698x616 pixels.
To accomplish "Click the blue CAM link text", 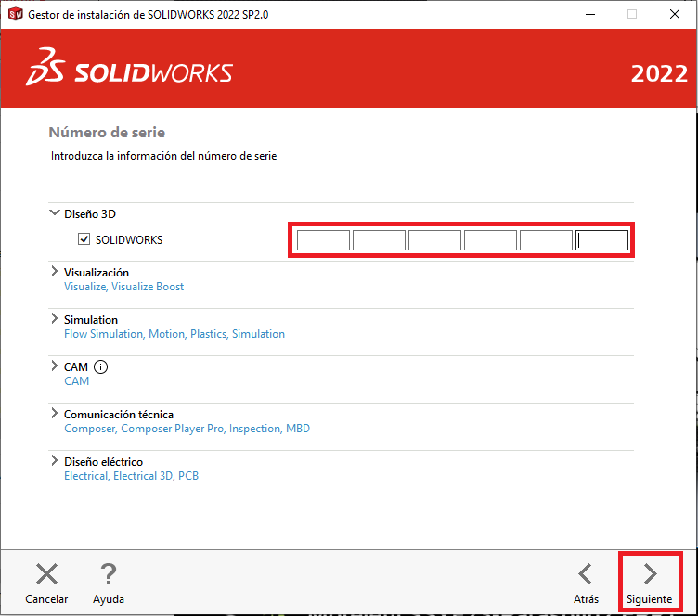I will 76,381.
